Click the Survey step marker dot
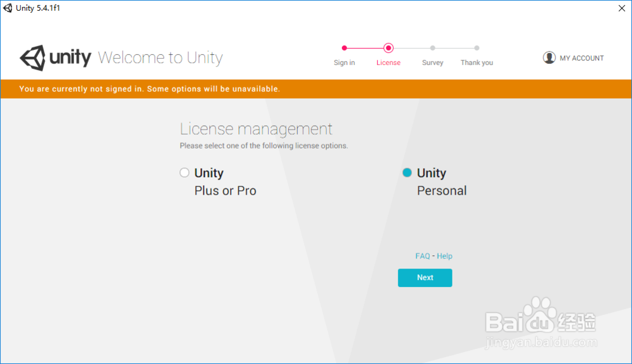The width and height of the screenshot is (632, 364). (433, 47)
